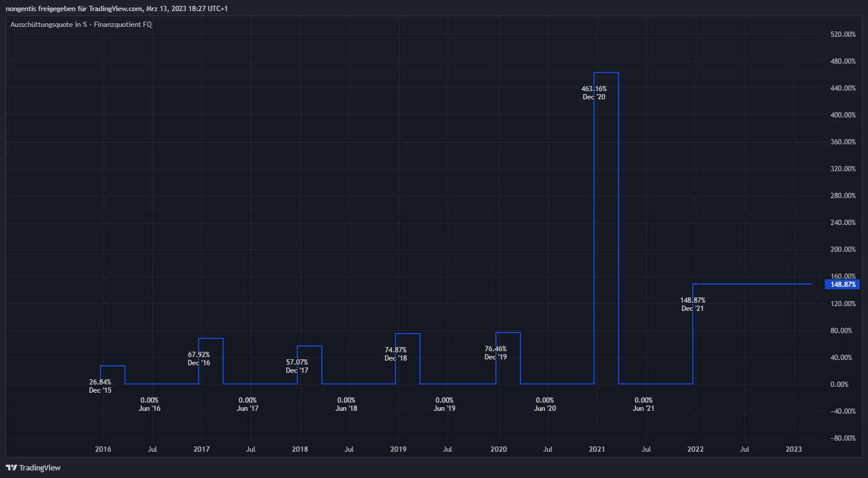Click the 0.00% Jun '16 data label
Viewport: 868px width, 478px height.
[x=150, y=404]
